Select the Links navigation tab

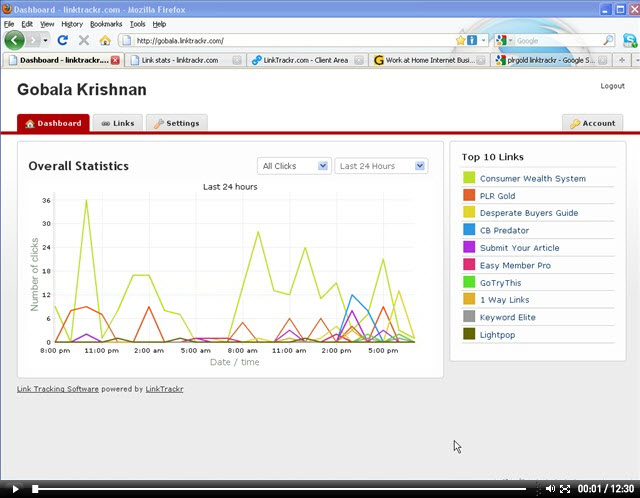pyautogui.click(x=118, y=123)
